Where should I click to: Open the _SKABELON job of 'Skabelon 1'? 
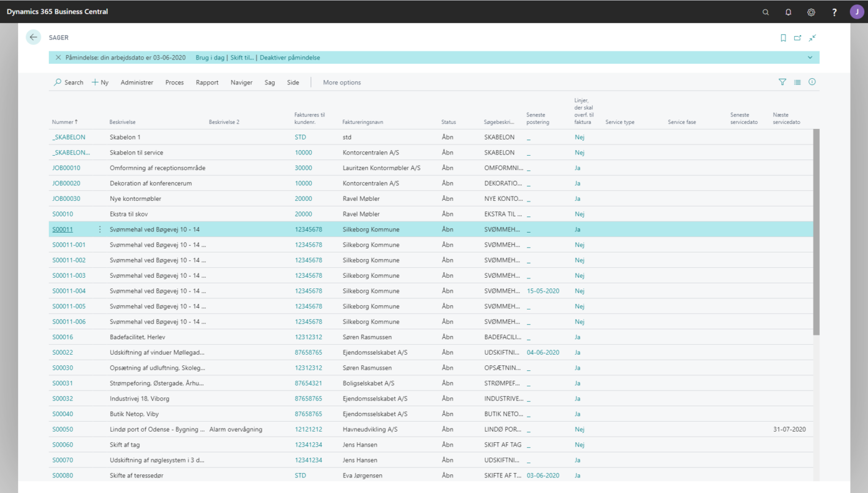pyautogui.click(x=69, y=137)
